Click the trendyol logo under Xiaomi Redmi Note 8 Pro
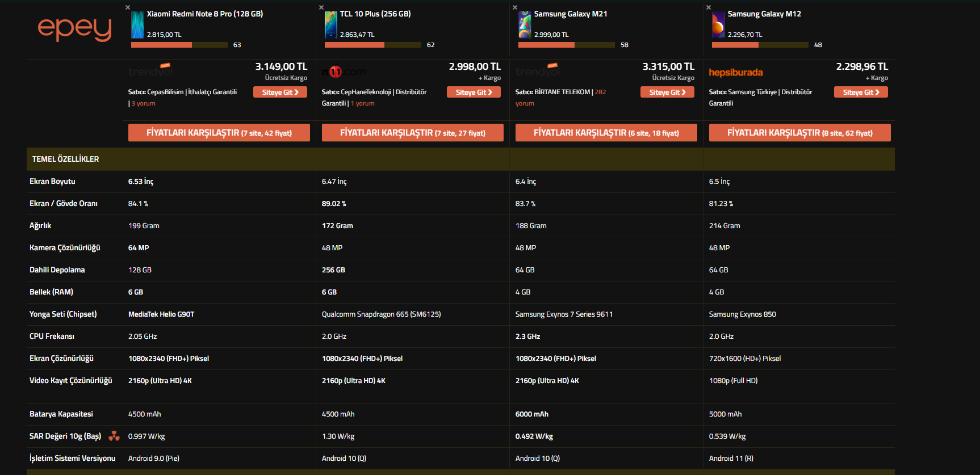 tap(150, 70)
